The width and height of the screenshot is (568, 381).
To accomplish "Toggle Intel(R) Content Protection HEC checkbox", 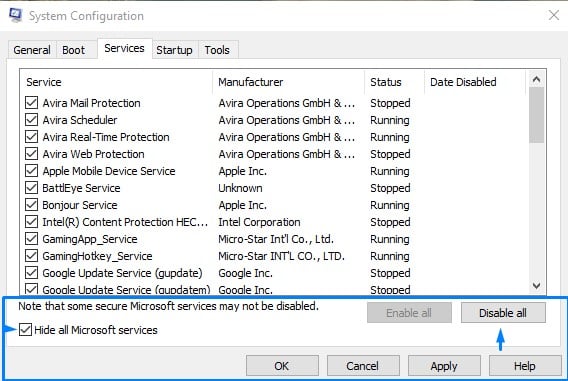I will [32, 222].
